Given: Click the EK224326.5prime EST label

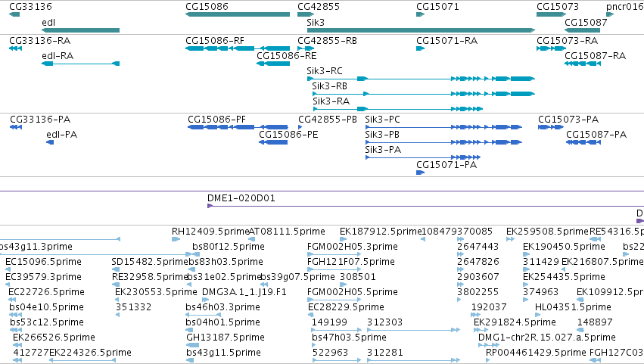Looking at the screenshot, I should pos(90,353).
